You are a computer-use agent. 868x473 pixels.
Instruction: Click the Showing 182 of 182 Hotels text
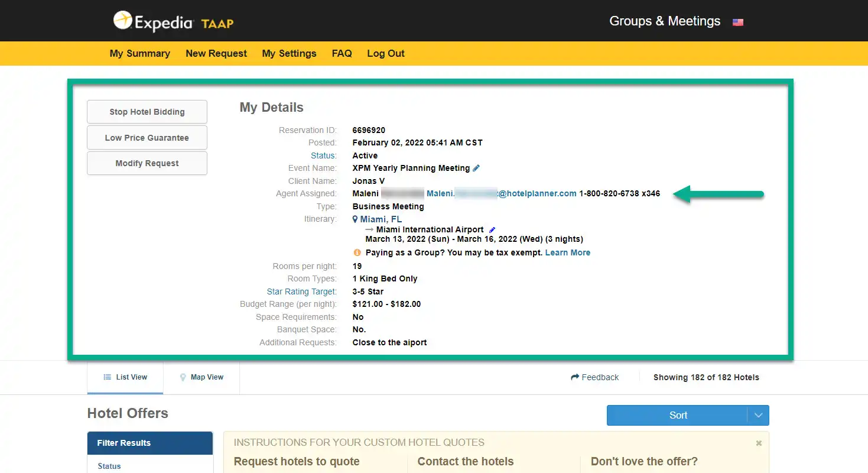(706, 377)
